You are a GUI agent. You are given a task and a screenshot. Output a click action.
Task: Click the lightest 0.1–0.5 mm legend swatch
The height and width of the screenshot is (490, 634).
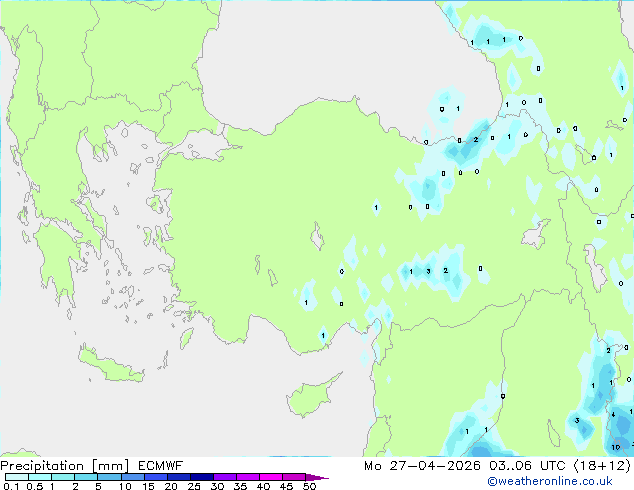[x=17, y=477]
